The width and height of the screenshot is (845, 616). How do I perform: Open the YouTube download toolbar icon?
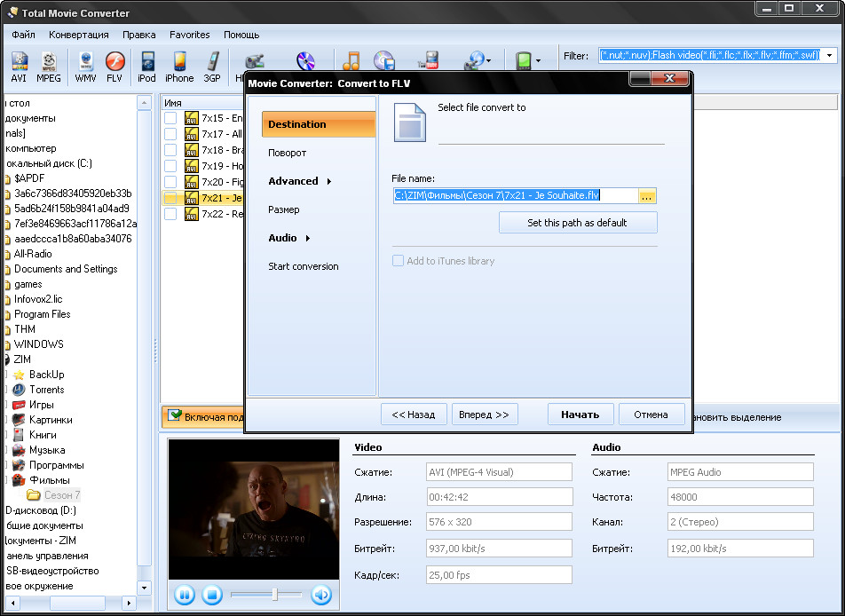[429, 61]
